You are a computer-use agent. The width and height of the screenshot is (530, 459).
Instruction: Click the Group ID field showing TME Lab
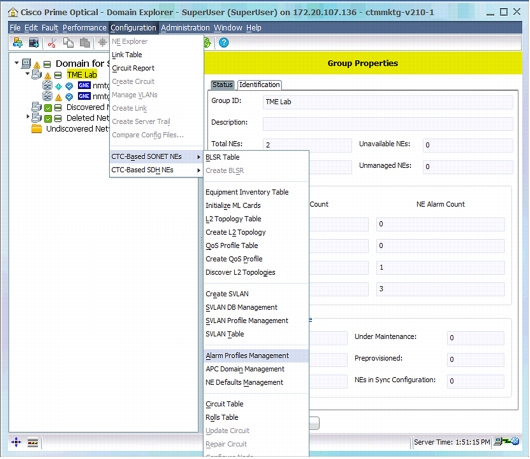[388, 102]
